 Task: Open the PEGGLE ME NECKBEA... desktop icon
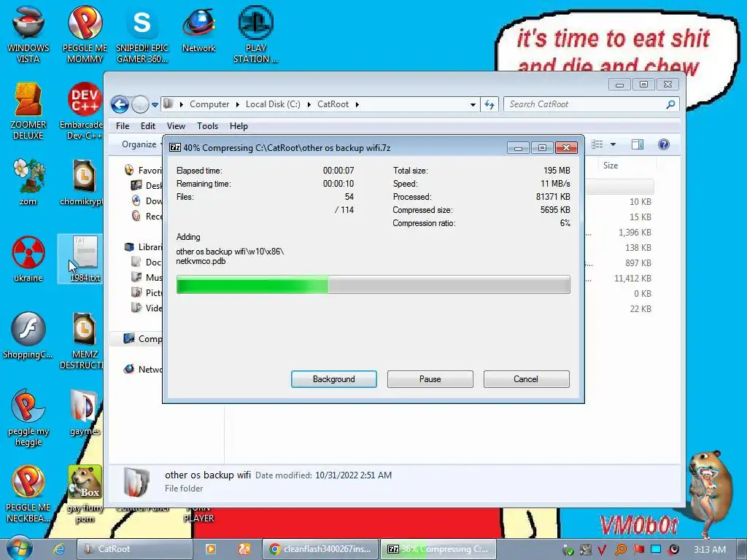point(28,494)
